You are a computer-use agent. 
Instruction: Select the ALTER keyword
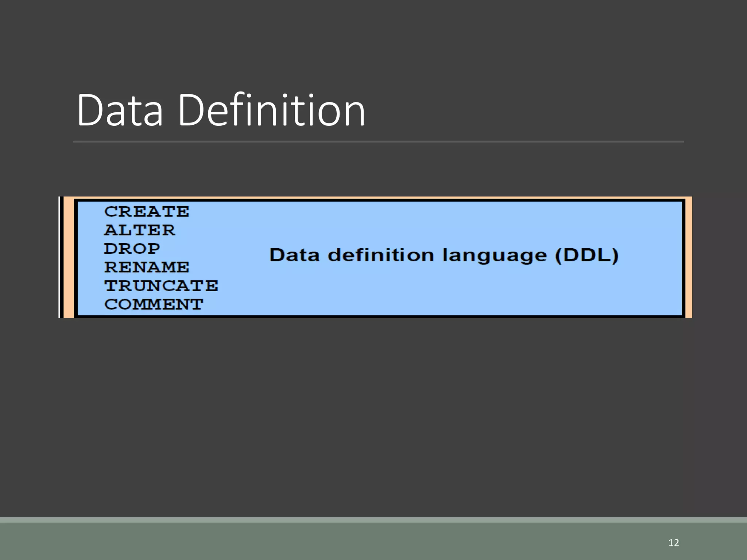(140, 230)
